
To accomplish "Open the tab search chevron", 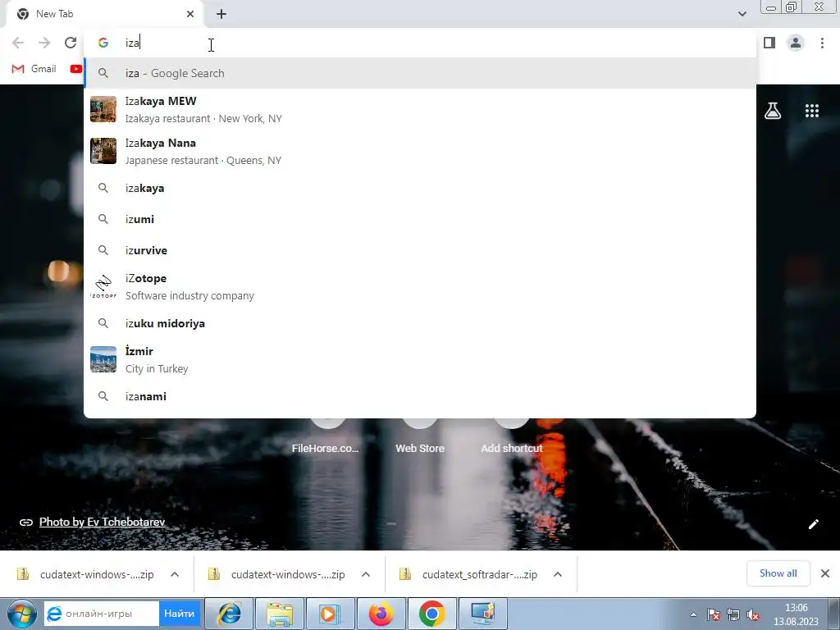I will [742, 14].
